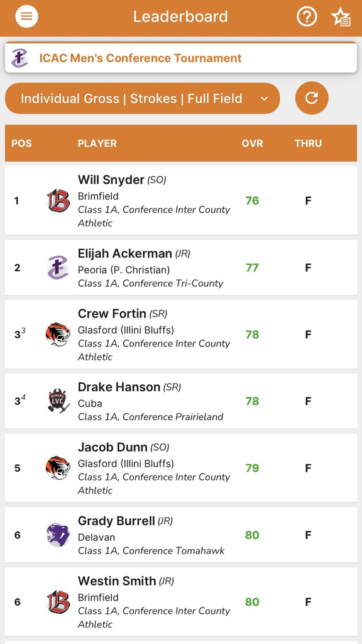Viewport: 362px width, 644px height.
Task: Select Drake Hanson's player row
Action: point(181,401)
